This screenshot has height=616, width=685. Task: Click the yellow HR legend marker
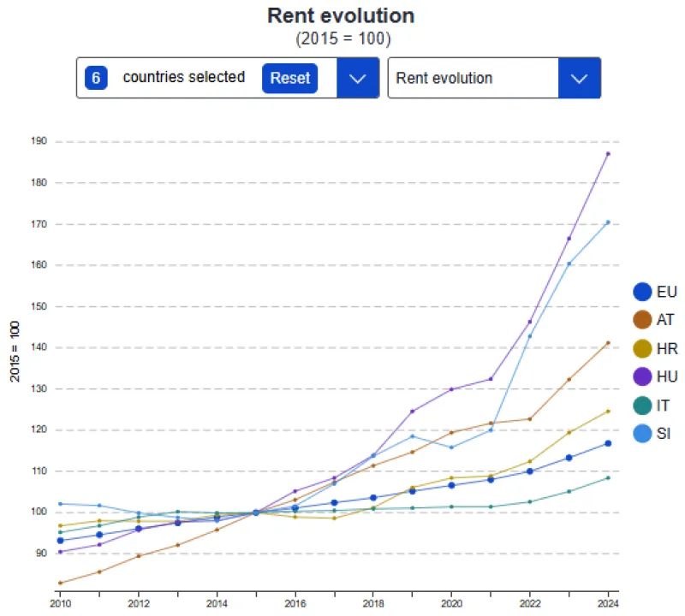pos(642,348)
